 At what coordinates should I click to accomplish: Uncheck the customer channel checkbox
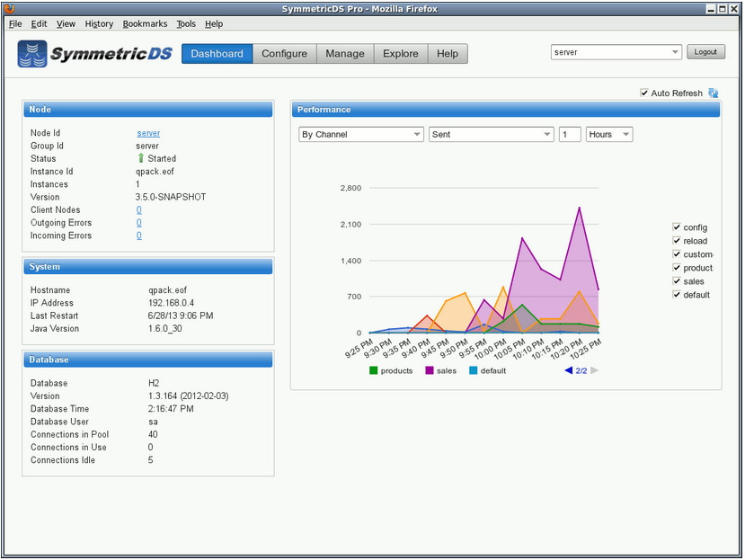coord(677,253)
